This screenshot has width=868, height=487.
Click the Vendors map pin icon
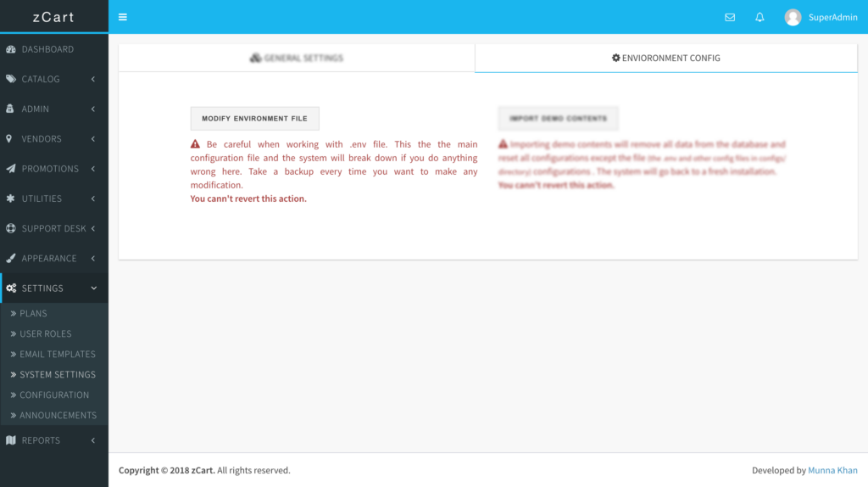(x=8, y=138)
